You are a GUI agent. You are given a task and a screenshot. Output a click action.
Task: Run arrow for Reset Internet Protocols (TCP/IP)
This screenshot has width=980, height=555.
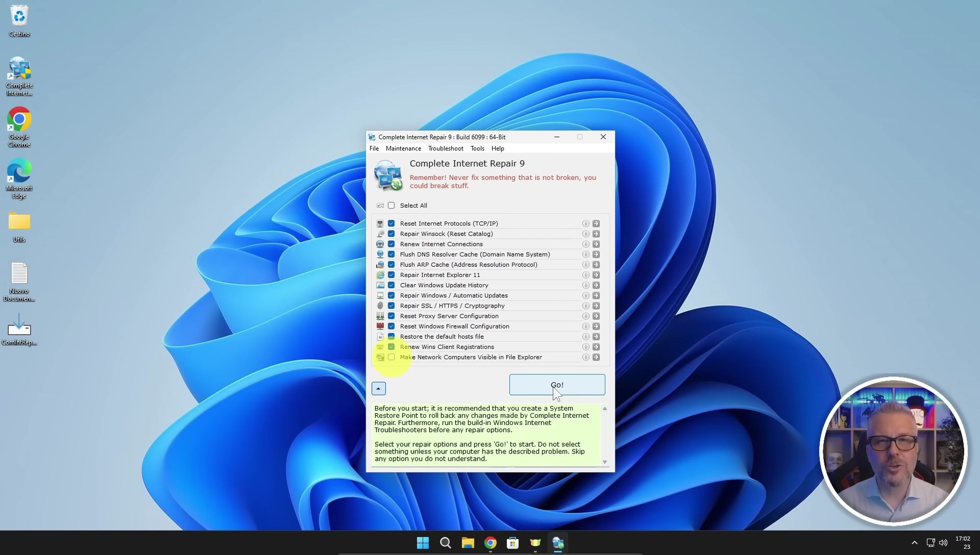pyautogui.click(x=596, y=223)
